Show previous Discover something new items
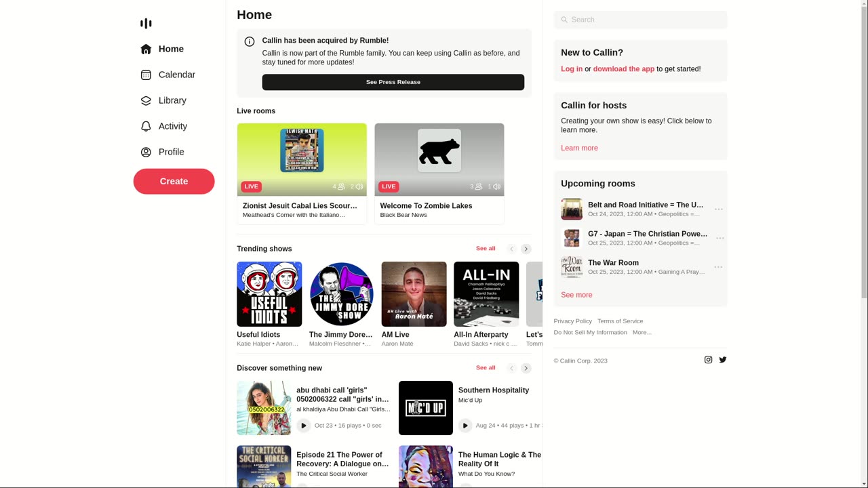Image resolution: width=868 pixels, height=488 pixels. 512,368
